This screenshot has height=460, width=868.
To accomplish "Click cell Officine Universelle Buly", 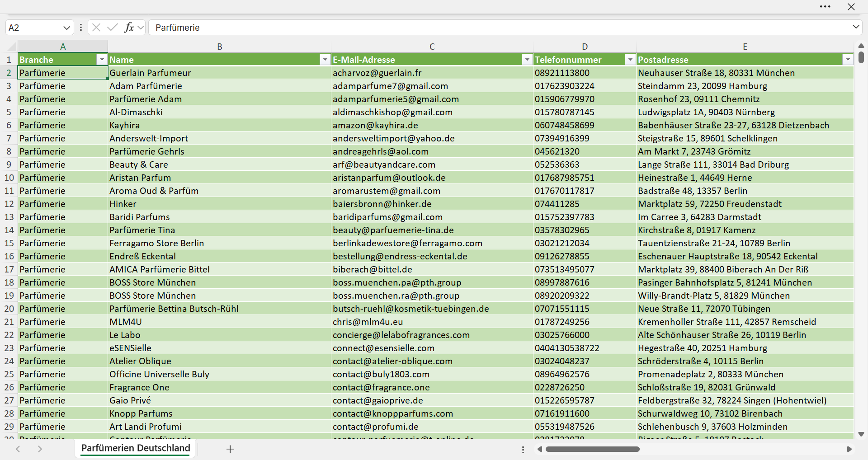I will pyautogui.click(x=220, y=374).
